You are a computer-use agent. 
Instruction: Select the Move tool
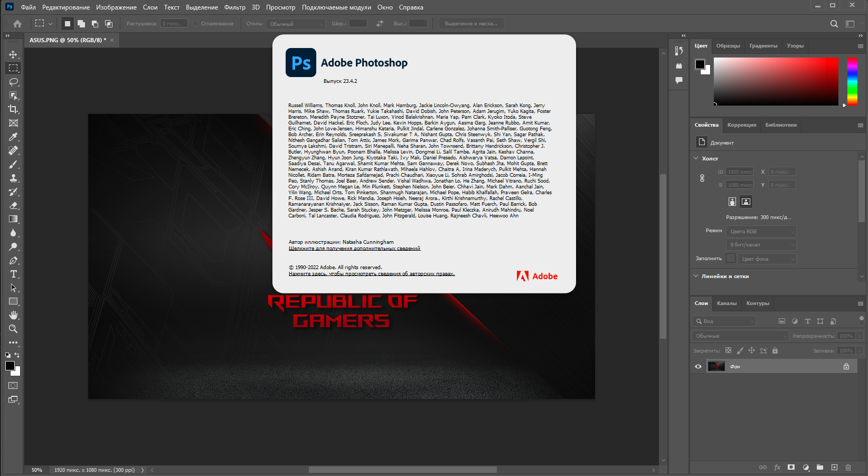point(13,54)
